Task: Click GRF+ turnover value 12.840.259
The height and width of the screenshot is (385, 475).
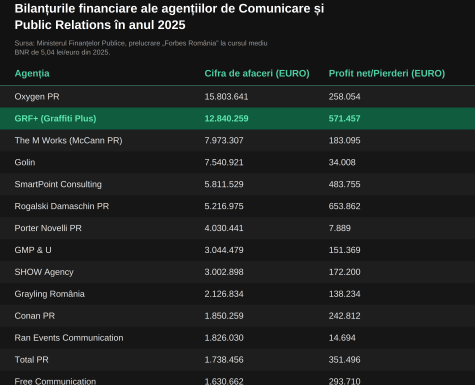Action: (x=226, y=119)
